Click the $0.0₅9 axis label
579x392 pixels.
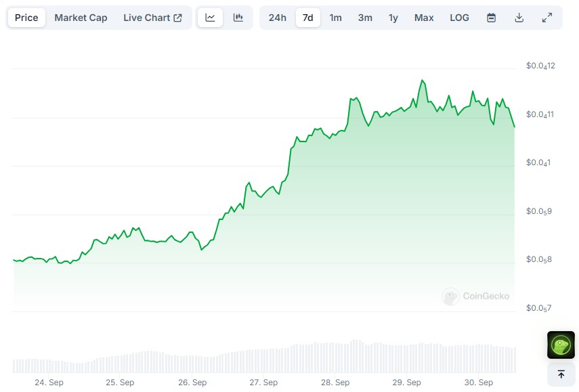click(539, 211)
